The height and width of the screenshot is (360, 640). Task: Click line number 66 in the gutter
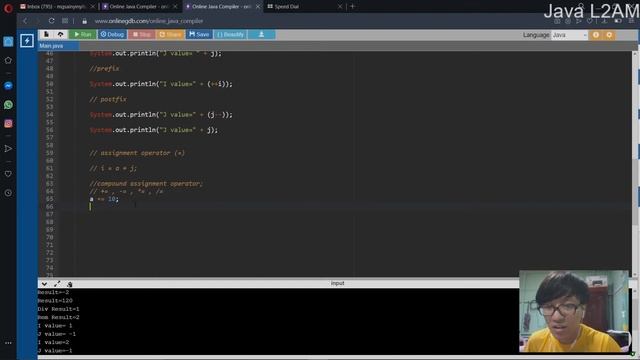click(x=49, y=207)
